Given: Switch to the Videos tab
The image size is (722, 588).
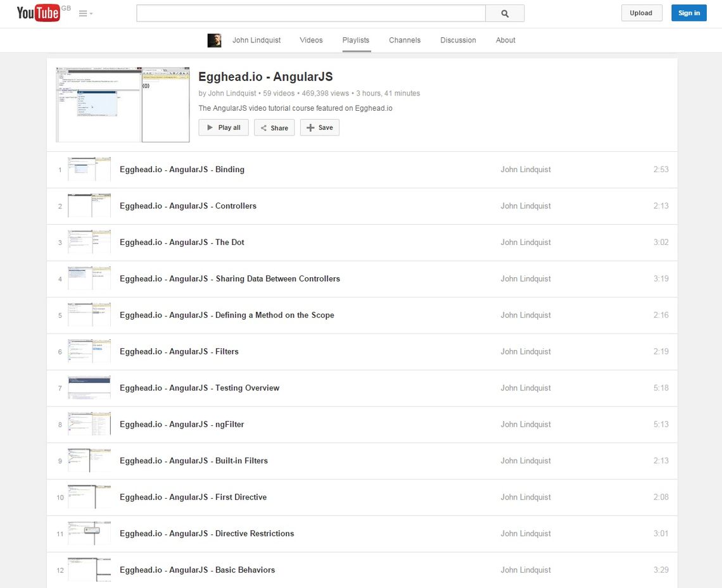Looking at the screenshot, I should (x=311, y=41).
